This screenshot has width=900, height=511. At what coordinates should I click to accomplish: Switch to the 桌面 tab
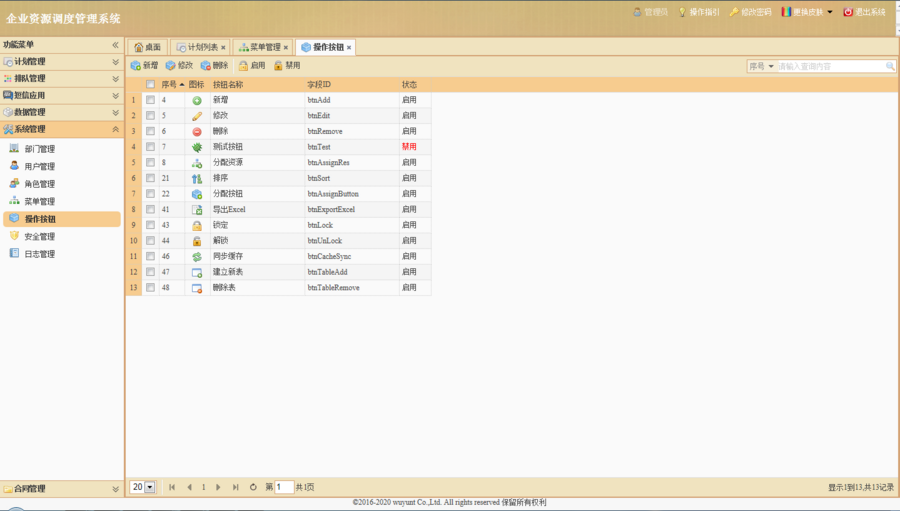(x=148, y=47)
